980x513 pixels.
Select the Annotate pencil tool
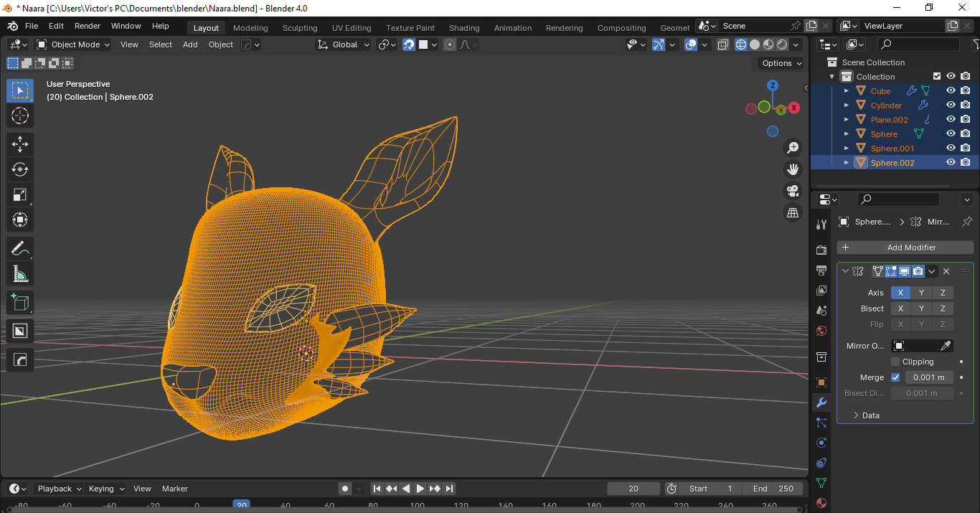click(20, 249)
